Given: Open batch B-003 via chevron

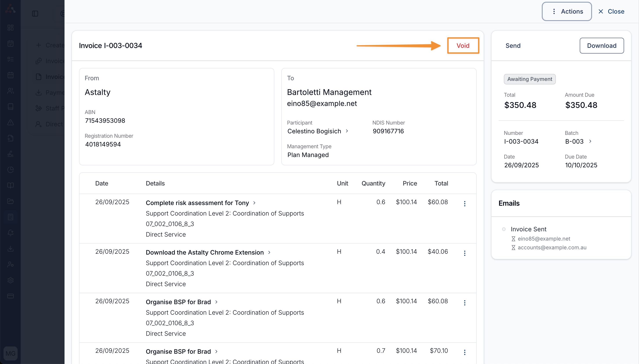Looking at the screenshot, I should (x=590, y=141).
